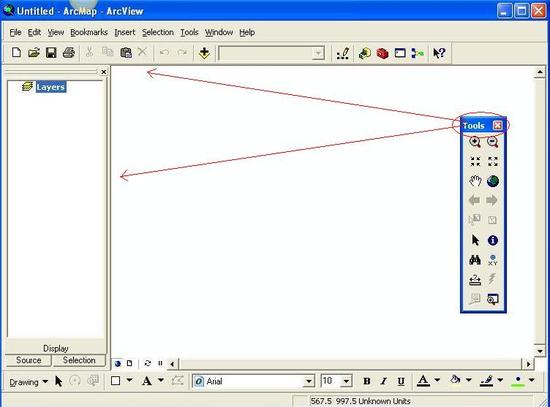Open the Find binoculars tool
Viewport: 550px width, 407px height.
475,260
